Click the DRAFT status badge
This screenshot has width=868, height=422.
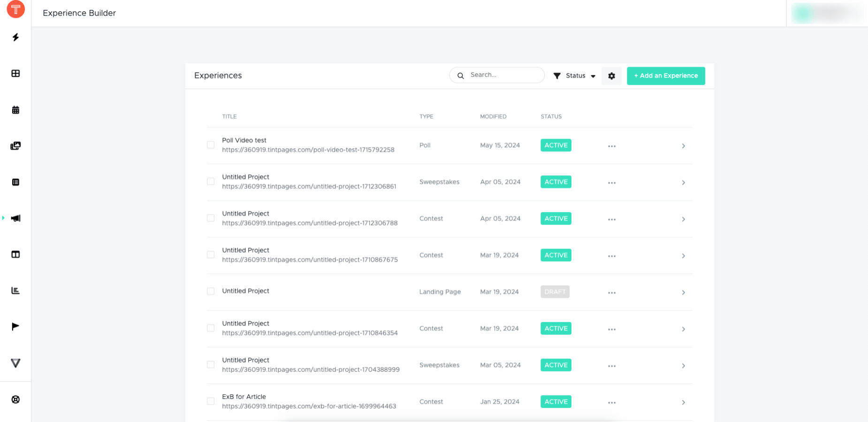[x=555, y=292]
